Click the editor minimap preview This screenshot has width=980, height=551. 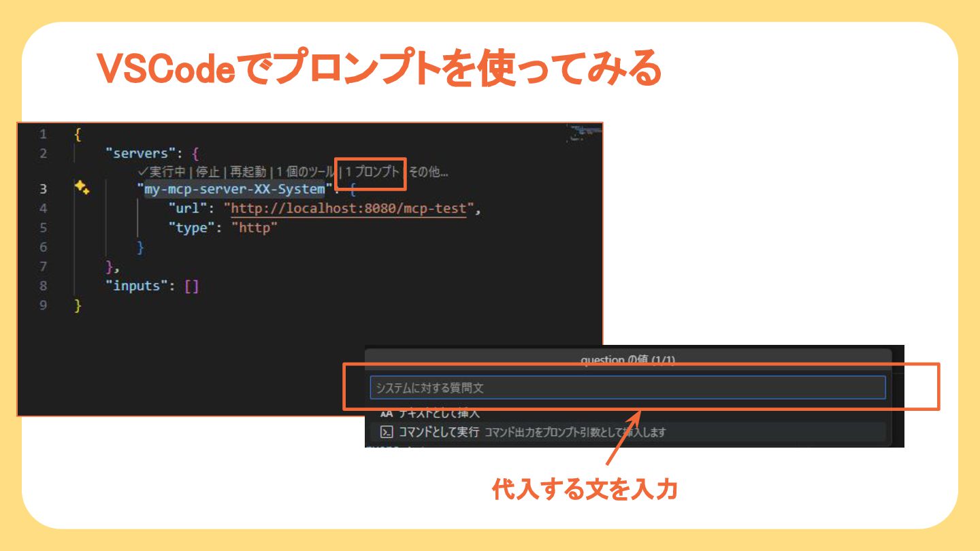click(585, 133)
